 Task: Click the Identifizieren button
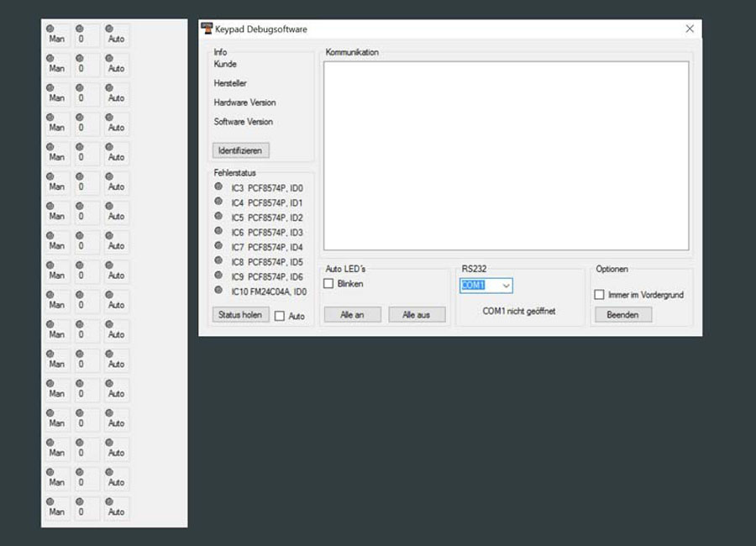(x=240, y=150)
